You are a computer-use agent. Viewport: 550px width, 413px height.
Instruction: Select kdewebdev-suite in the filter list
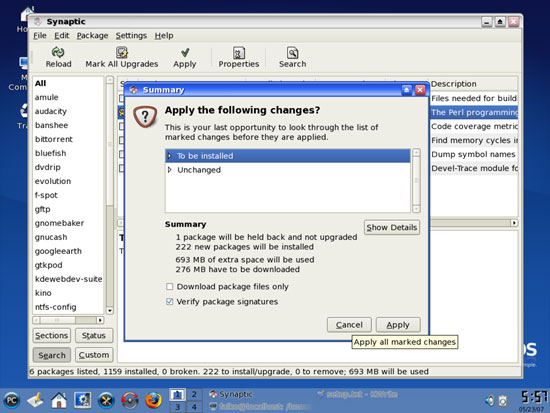click(x=68, y=279)
